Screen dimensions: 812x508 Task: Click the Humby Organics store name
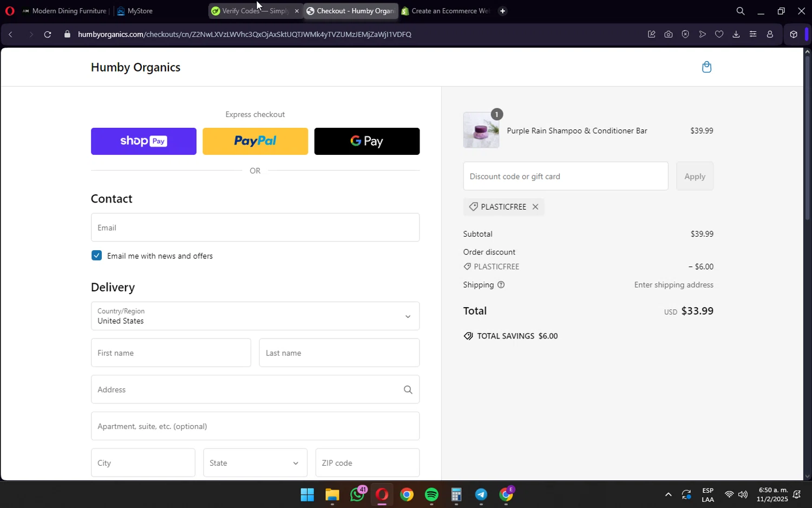pyautogui.click(x=135, y=67)
